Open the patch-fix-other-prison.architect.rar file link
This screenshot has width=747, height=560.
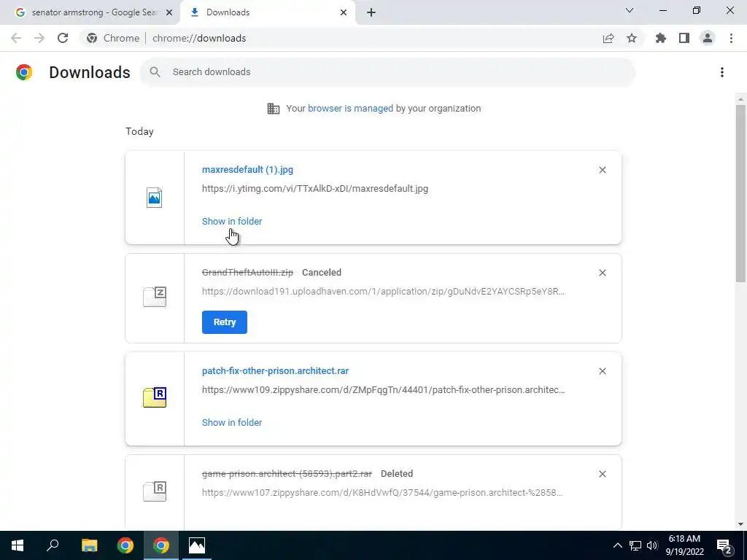[275, 371]
